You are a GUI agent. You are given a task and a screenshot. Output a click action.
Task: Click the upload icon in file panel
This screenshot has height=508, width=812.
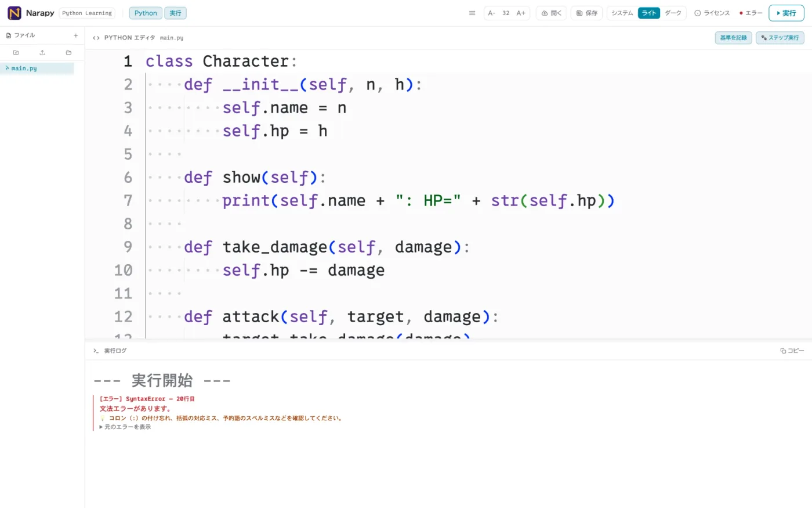click(x=42, y=52)
